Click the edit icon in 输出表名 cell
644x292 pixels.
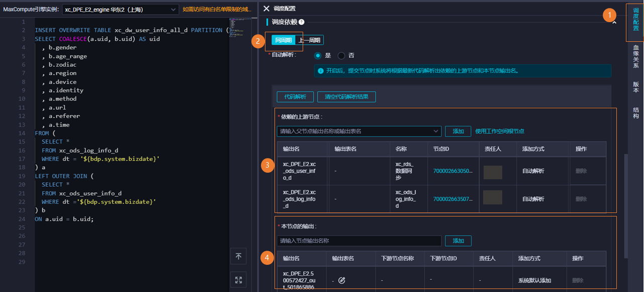[342, 280]
